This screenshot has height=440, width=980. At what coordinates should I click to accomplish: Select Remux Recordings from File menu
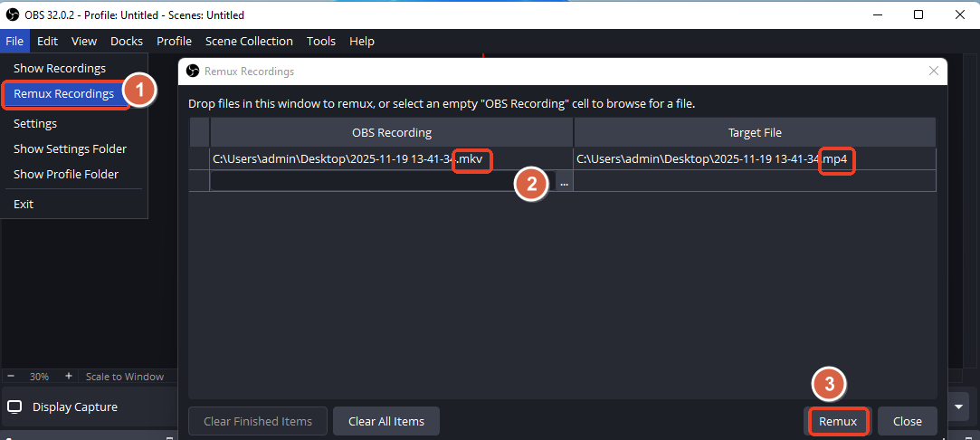[63, 93]
